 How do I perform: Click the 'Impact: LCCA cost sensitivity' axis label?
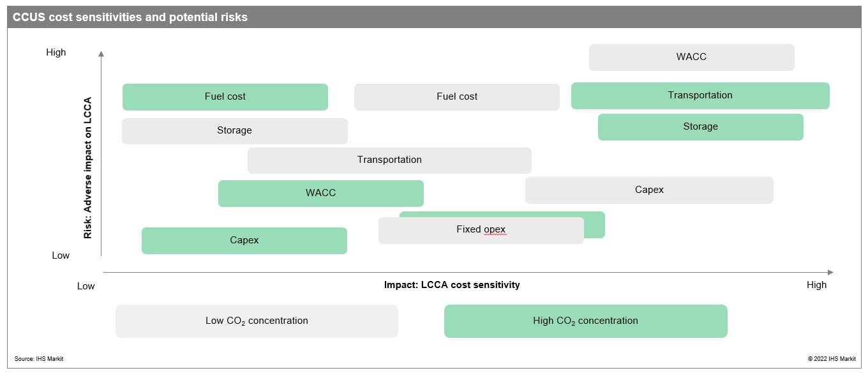click(x=452, y=285)
